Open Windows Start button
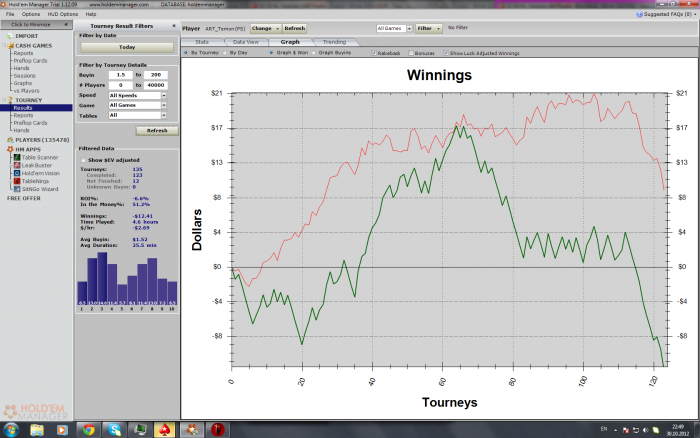 pyautogui.click(x=11, y=430)
